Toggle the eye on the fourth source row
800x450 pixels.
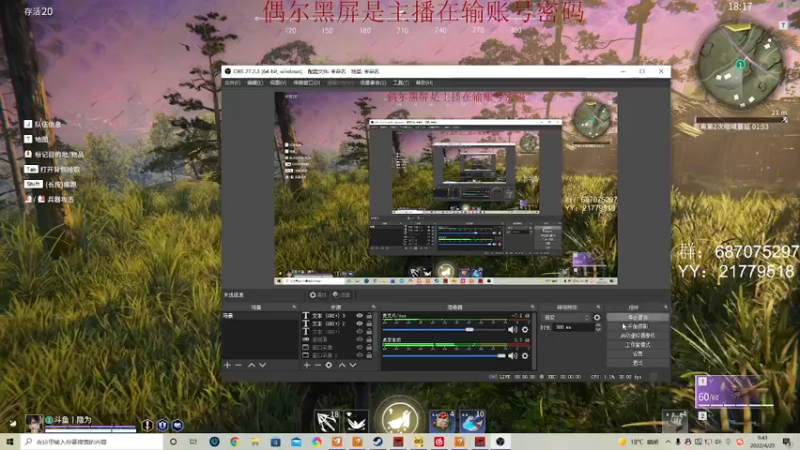point(360,339)
